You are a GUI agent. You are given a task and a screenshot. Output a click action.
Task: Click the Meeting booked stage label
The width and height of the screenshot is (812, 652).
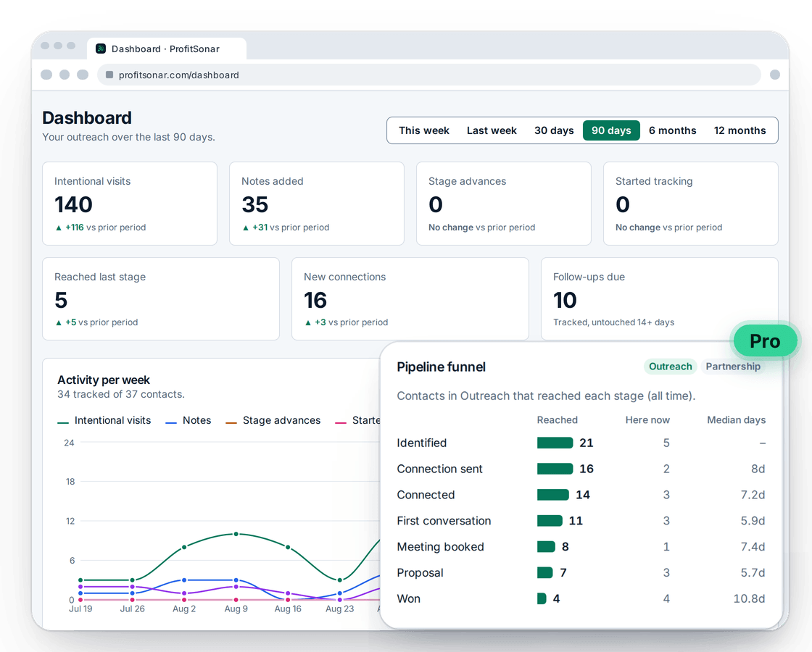click(440, 546)
